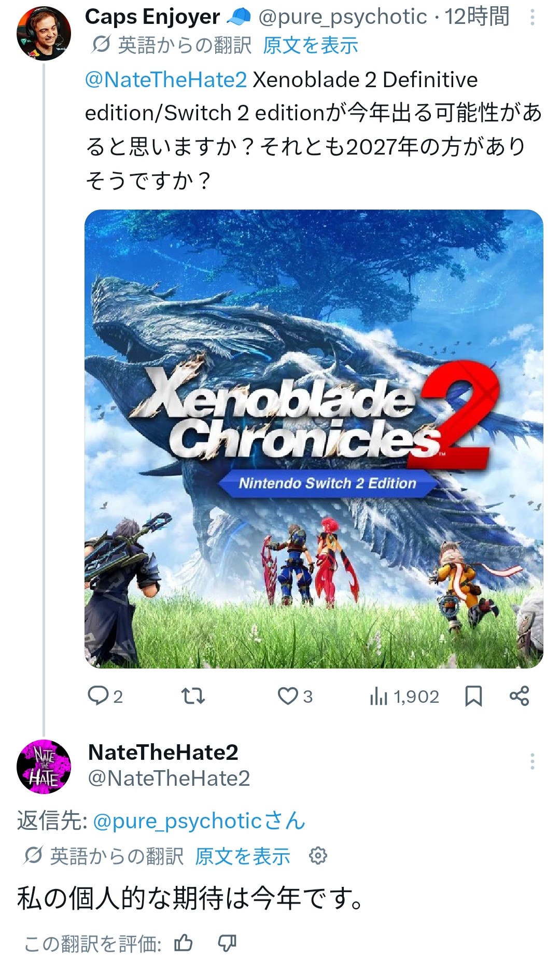Share the Caps Enjoyer tweet

pos(519,696)
